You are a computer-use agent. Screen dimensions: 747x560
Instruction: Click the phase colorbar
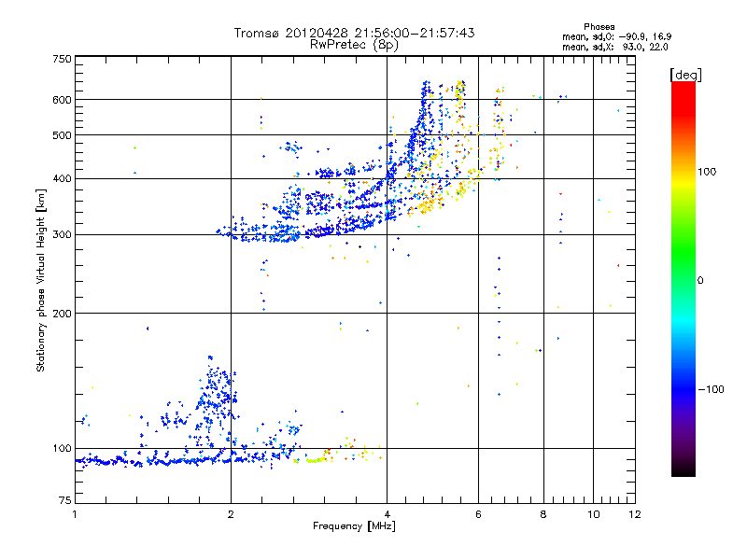[x=684, y=278]
